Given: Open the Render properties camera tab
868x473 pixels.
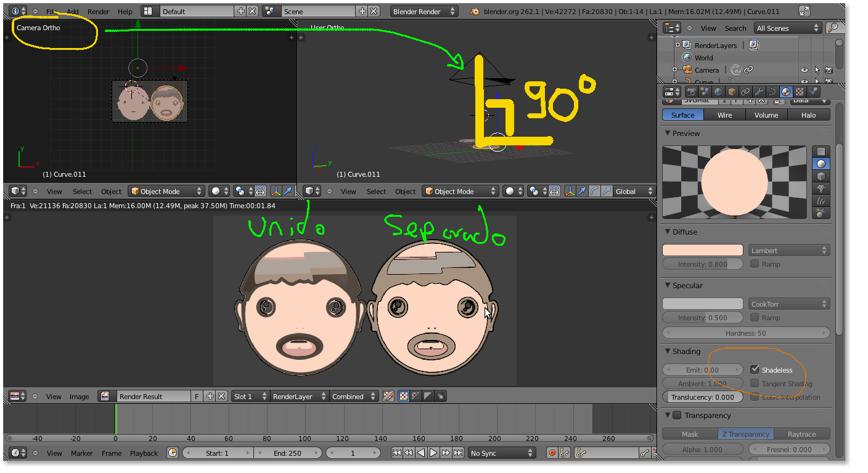Looking at the screenshot, I should (x=691, y=91).
